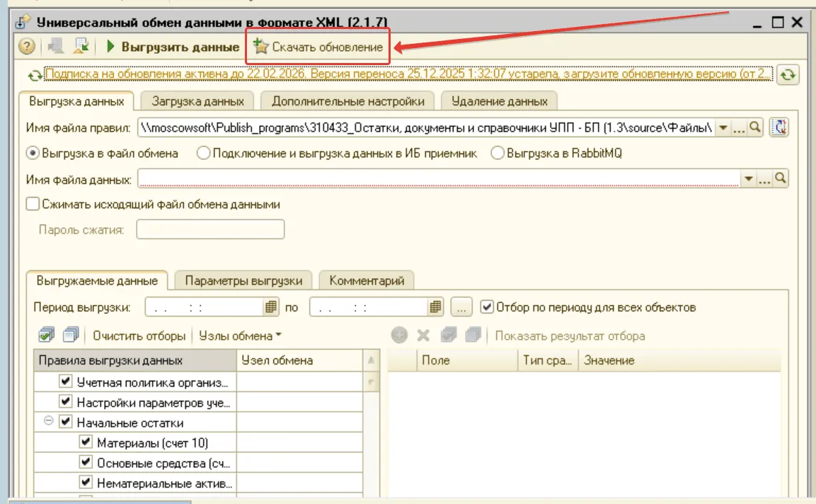Open the Параметры выгрузки tab

[x=243, y=280]
